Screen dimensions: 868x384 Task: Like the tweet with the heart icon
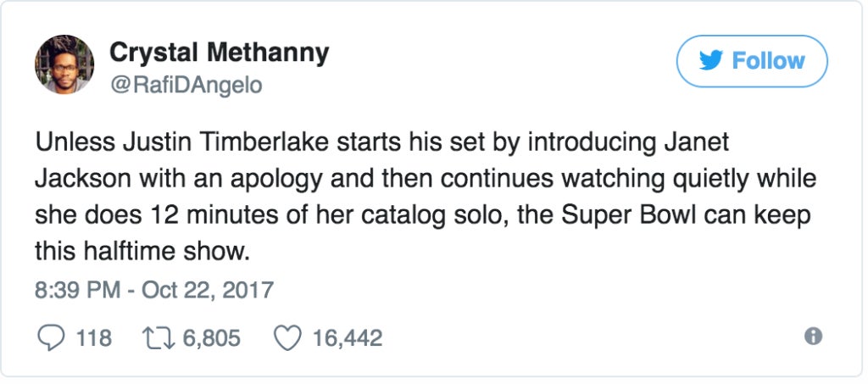[288, 337]
